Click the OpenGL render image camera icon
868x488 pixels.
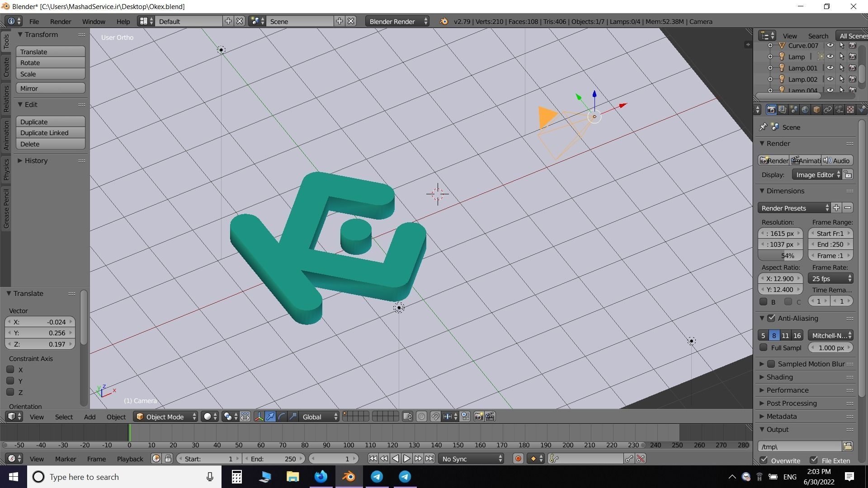click(479, 417)
